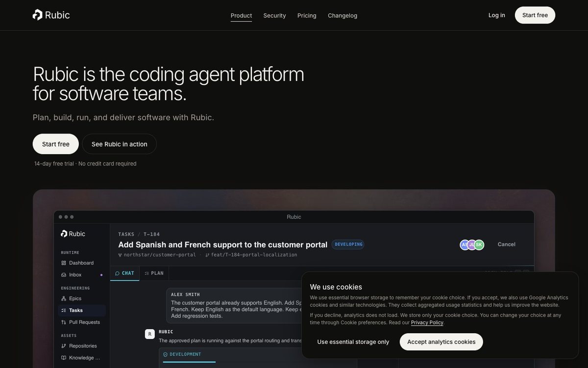
Task: Click the Rubic is the coding agent platform headline
Action: 169,83
